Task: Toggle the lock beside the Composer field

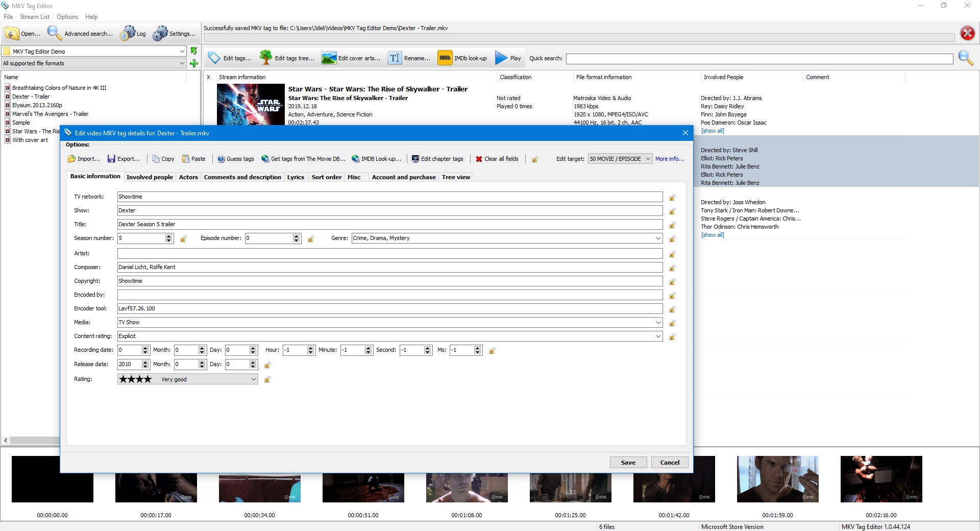Action: 672,268
